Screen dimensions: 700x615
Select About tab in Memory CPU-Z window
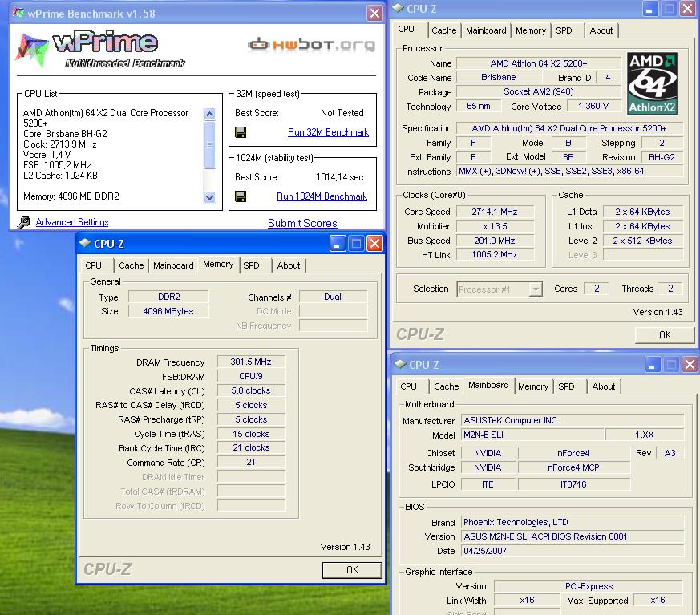pyautogui.click(x=289, y=265)
